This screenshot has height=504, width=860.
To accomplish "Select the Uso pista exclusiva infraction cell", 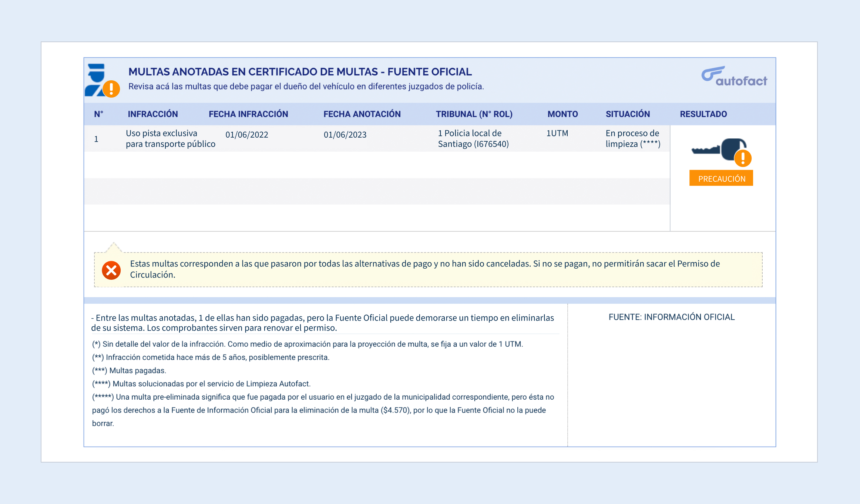I will point(170,138).
